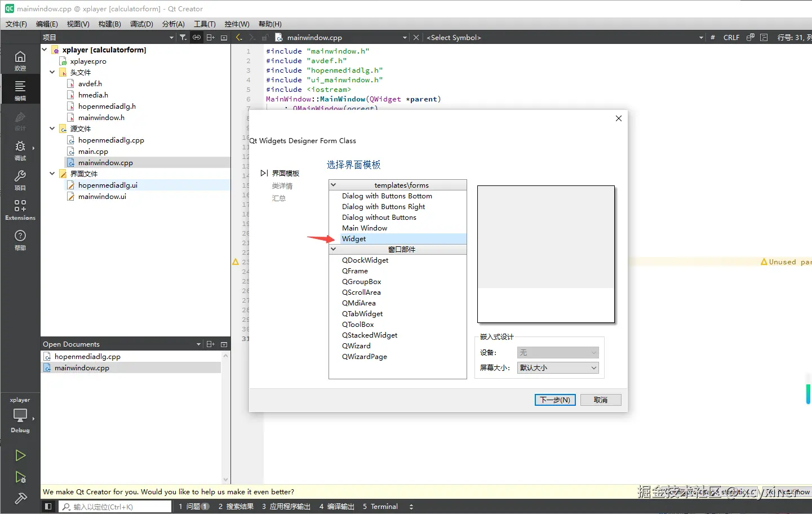Viewport: 812px width, 514px height.
Task: Switch to Edit mode (编辑)
Action: 20,90
